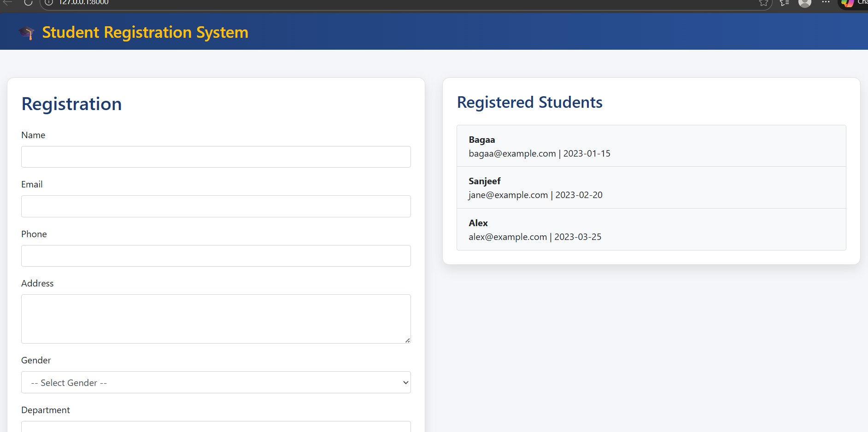Viewport: 868px width, 432px height.
Task: Open the Copilot chat icon
Action: [848, 3]
